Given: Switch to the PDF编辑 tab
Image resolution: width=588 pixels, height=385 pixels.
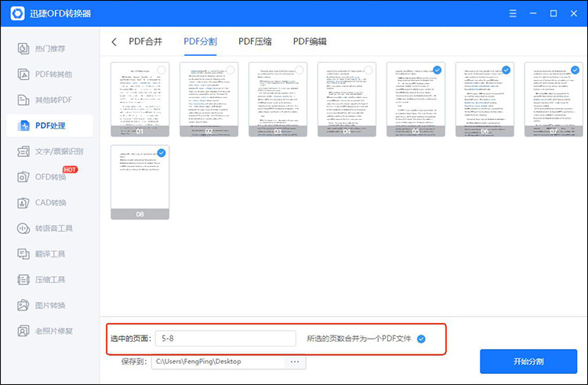Looking at the screenshot, I should click(x=310, y=42).
